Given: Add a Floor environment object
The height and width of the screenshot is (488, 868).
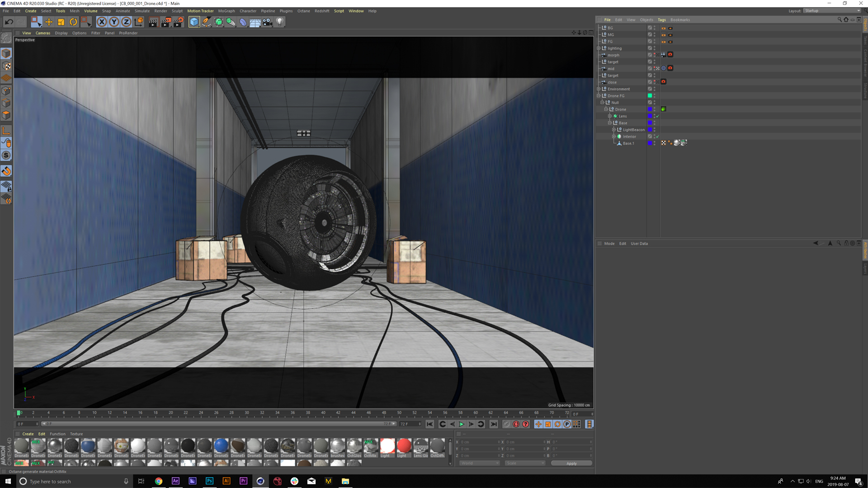Looking at the screenshot, I should tap(255, 22).
